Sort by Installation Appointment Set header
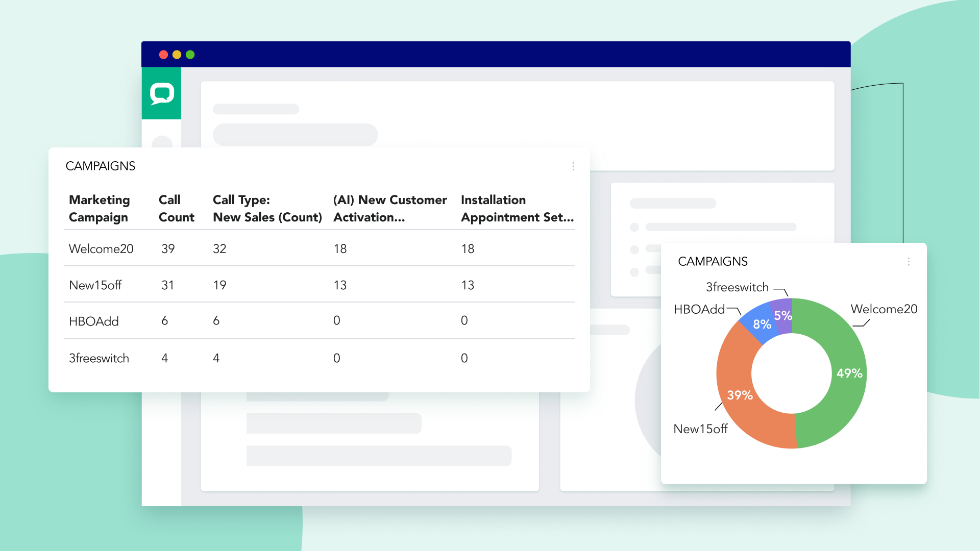The height and width of the screenshot is (551, 980). coord(517,209)
